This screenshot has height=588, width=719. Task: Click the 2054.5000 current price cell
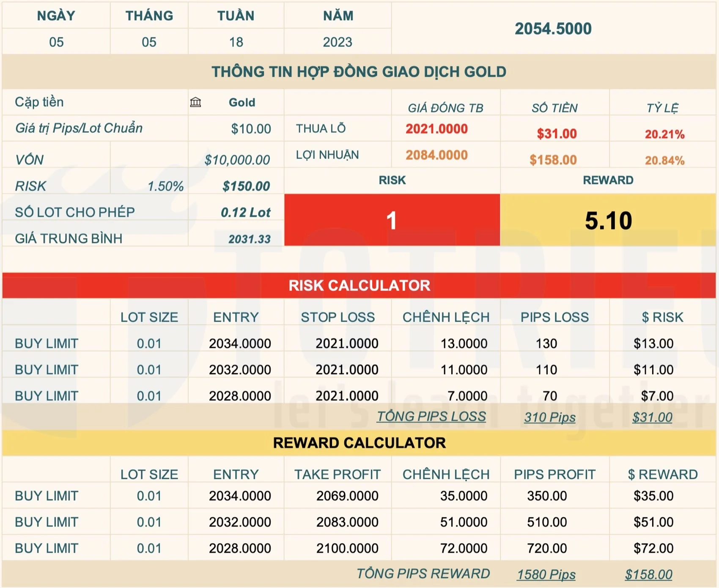point(553,29)
